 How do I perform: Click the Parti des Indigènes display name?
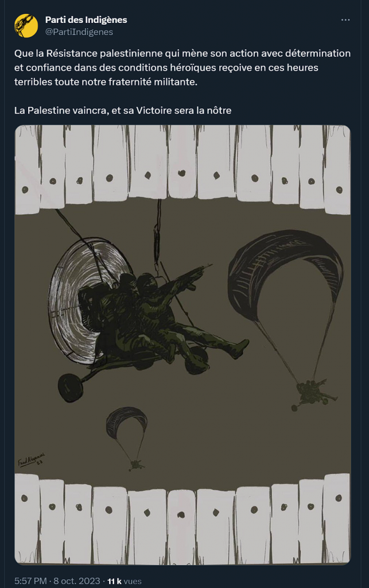(86, 20)
